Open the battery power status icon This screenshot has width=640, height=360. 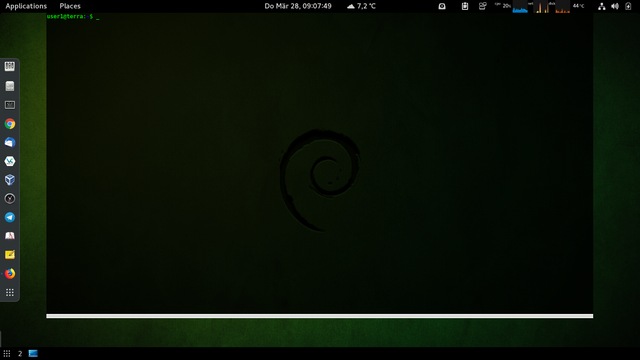point(628,6)
